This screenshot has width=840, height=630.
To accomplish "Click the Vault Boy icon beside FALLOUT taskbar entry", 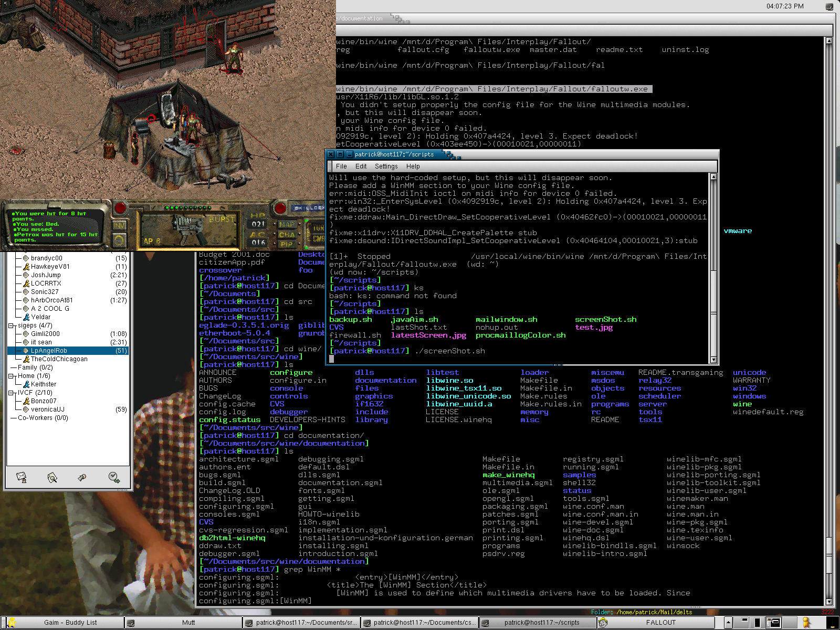I will click(603, 623).
